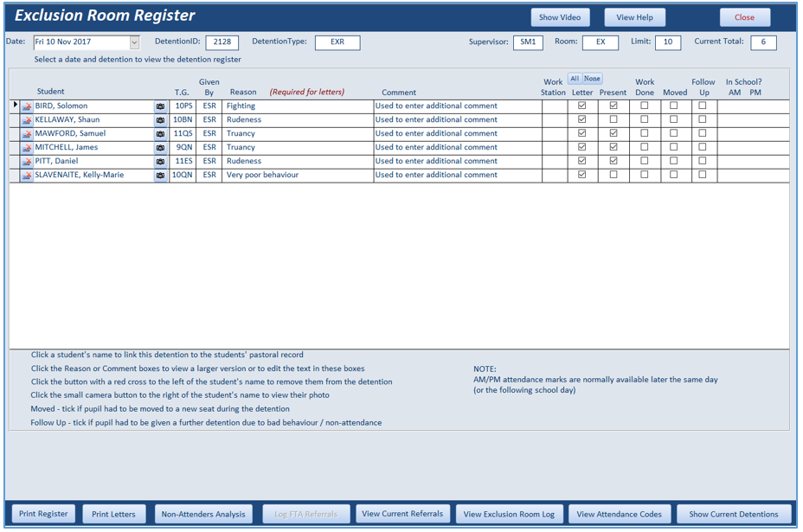803x532 pixels.
Task: View photo of PITT, Daniel via camera icon
Action: (x=160, y=162)
